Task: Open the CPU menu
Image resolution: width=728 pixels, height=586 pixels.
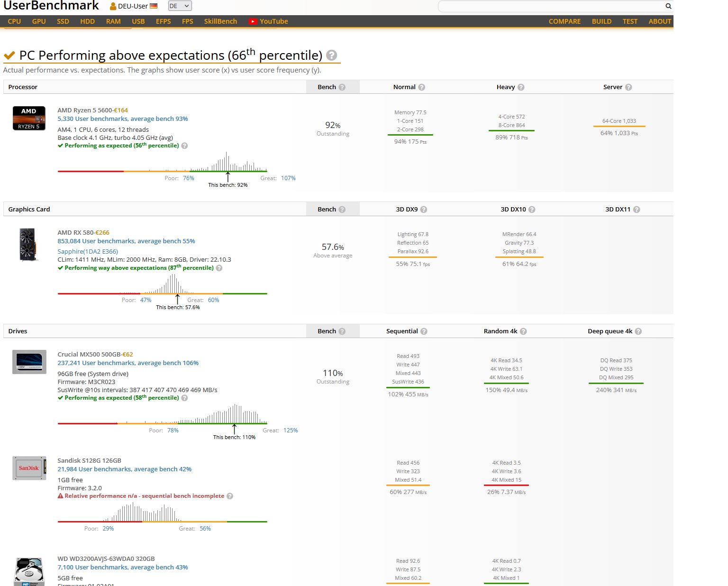Action: tap(14, 21)
